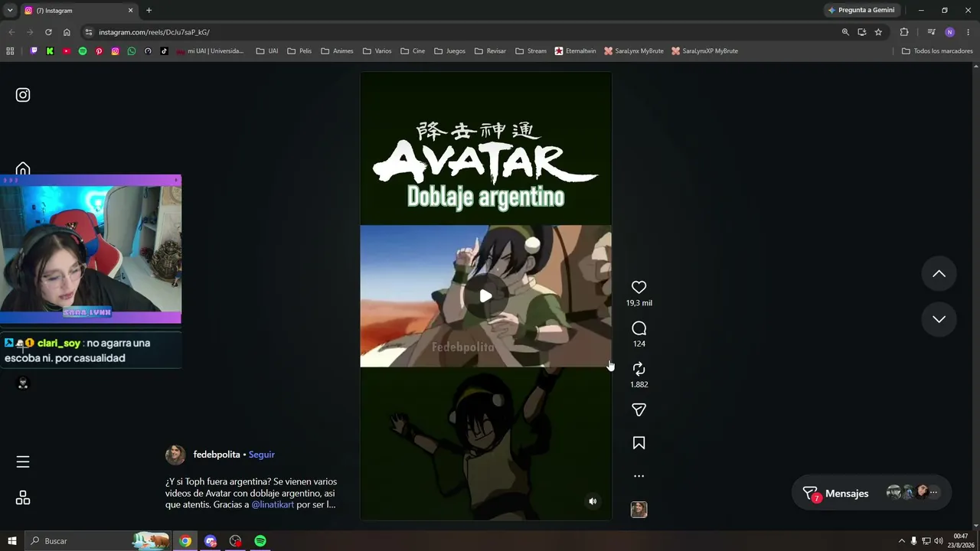Open the Instagram apps grid icon in sidebar
This screenshot has width=980, height=551.
pyautogui.click(x=23, y=498)
